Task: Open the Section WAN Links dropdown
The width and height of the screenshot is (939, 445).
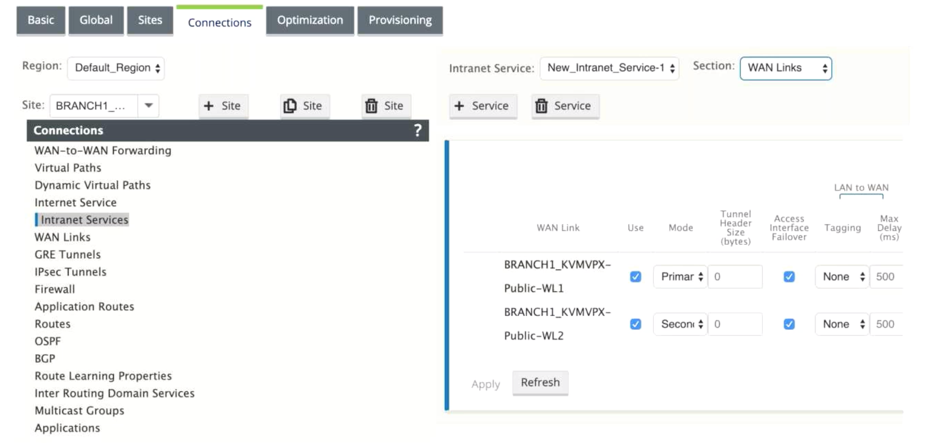Action: point(786,68)
